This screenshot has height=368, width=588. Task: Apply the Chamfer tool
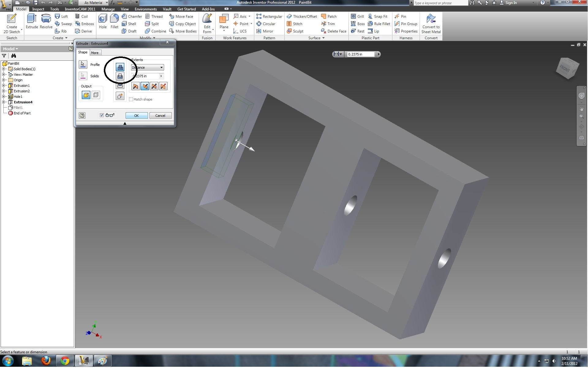132,16
